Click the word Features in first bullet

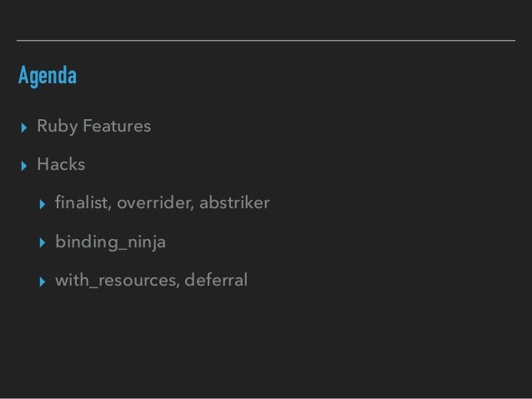117,126
